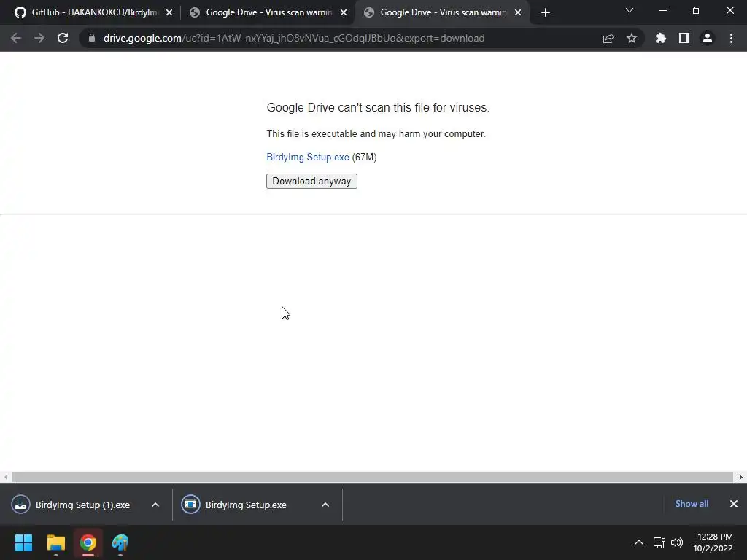Open the Paint app from the taskbar
747x560 pixels.
[x=120, y=542]
